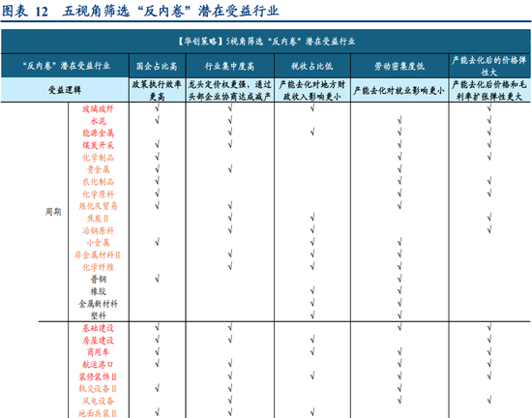Click the cell '产能去化后价格和毛利率扩张弹性更大'
Image resolution: width=532 pixels, height=418 pixels.
488,90
